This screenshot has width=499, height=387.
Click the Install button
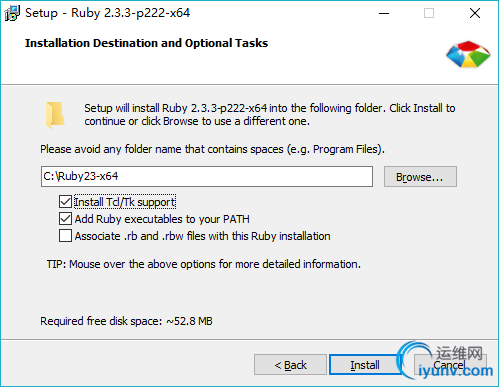pyautogui.click(x=365, y=365)
